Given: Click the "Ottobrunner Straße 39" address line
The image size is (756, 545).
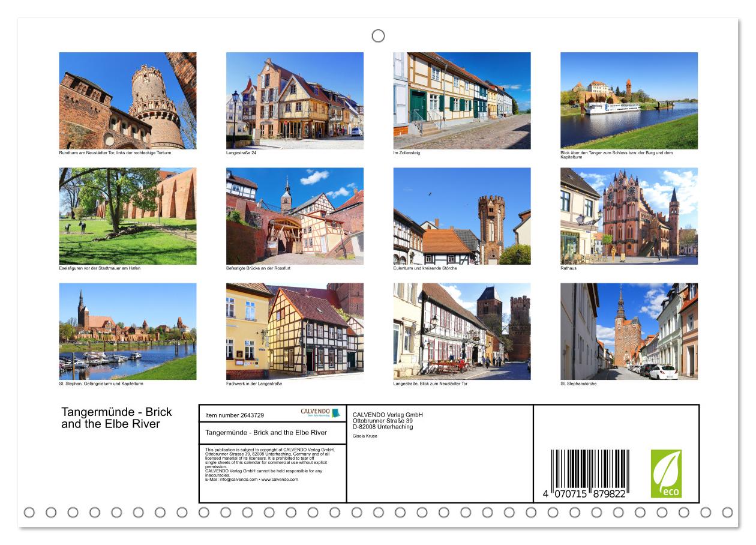Looking at the screenshot, I should pos(383,421).
